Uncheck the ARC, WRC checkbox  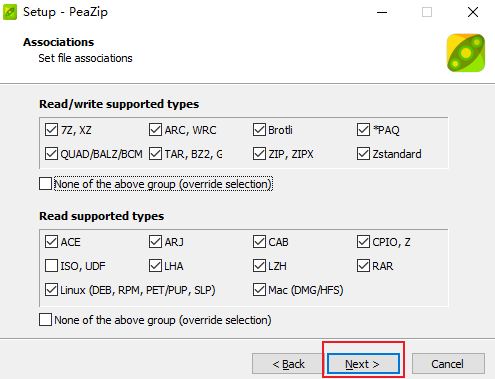pyautogui.click(x=155, y=130)
